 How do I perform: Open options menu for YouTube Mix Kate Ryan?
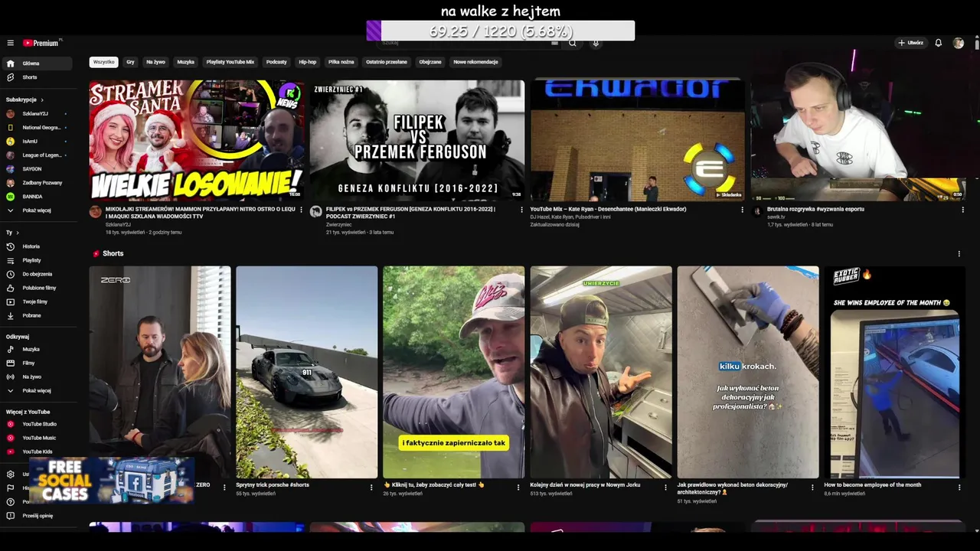742,210
